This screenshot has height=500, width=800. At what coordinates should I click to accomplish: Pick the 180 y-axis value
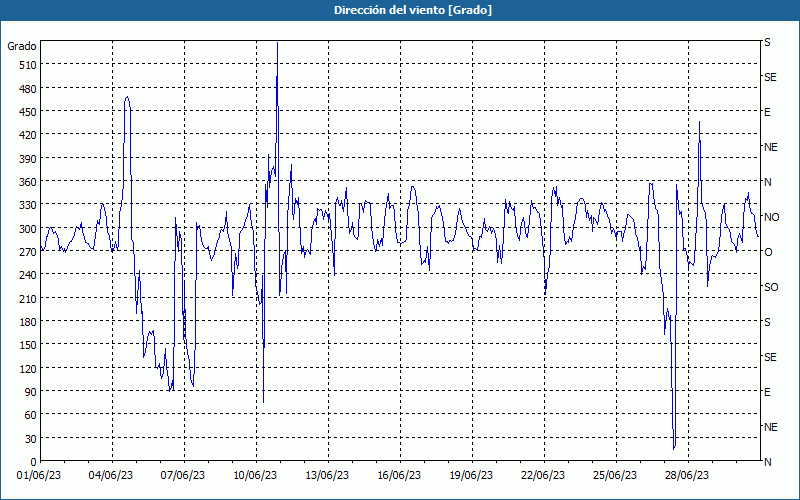(28, 322)
